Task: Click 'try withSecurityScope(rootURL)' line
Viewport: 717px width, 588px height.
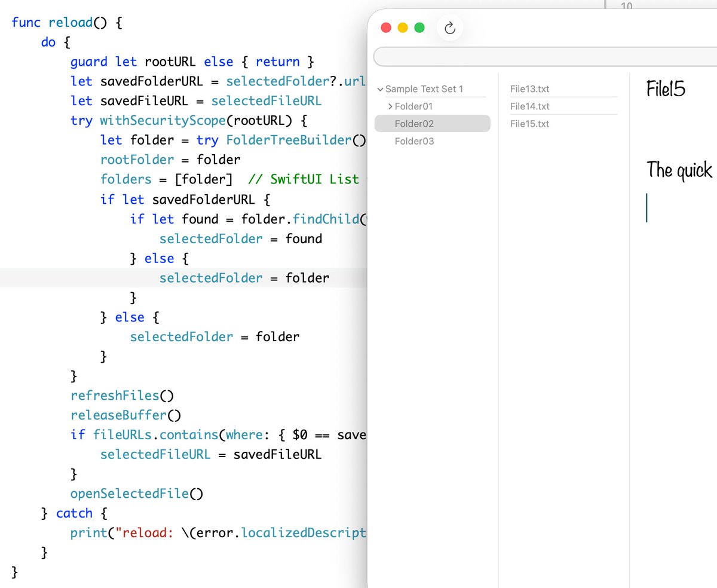Action: point(189,120)
